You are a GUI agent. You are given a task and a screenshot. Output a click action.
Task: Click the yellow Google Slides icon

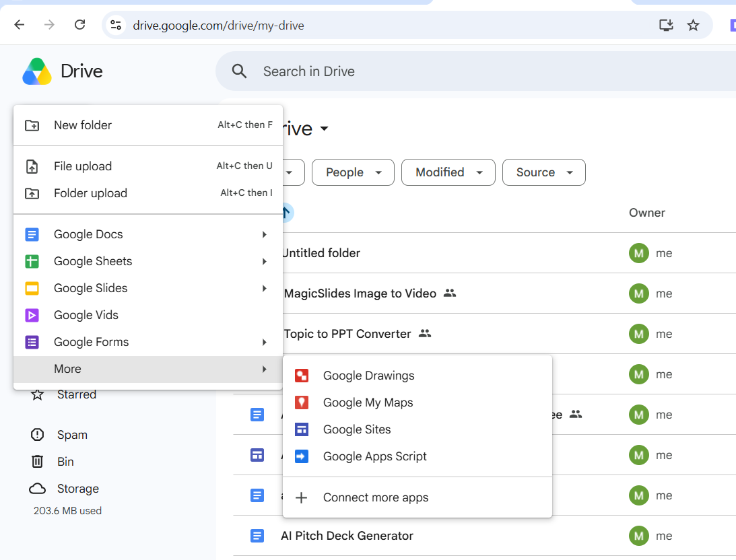[x=32, y=288]
